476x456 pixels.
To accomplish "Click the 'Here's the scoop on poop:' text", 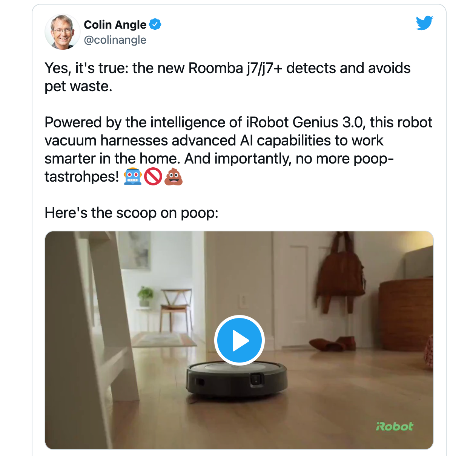I will (x=131, y=213).
